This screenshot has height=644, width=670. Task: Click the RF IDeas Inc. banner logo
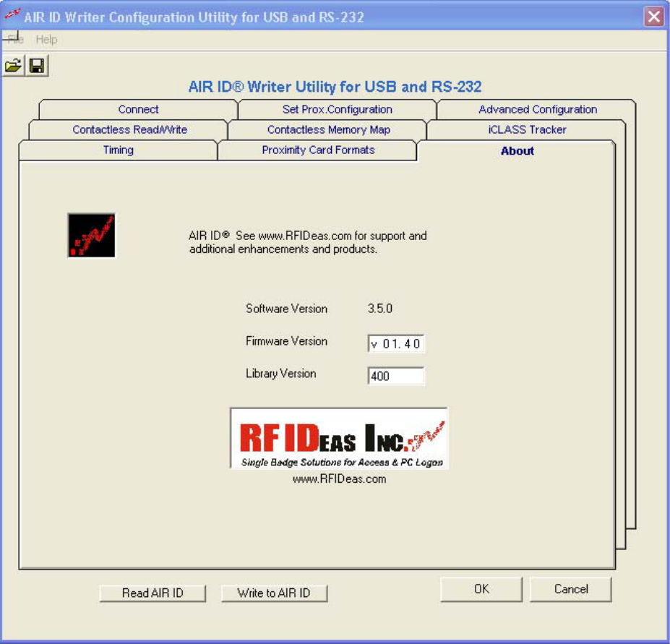[339, 439]
